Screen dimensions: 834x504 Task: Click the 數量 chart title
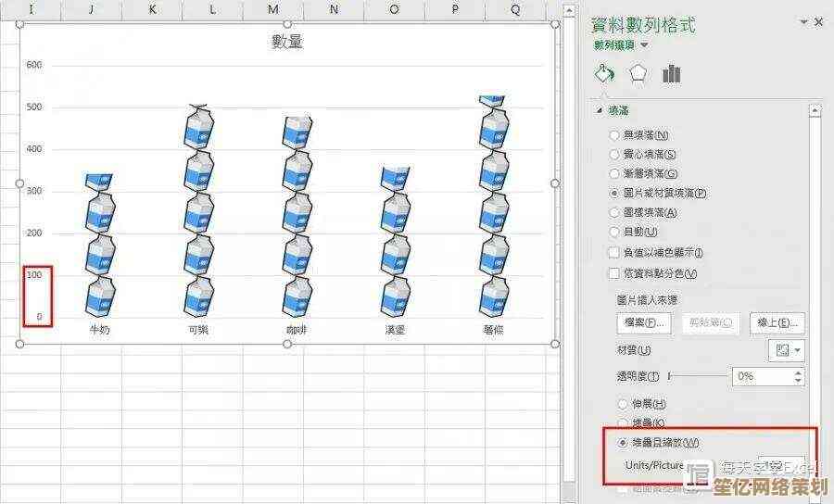(x=287, y=42)
